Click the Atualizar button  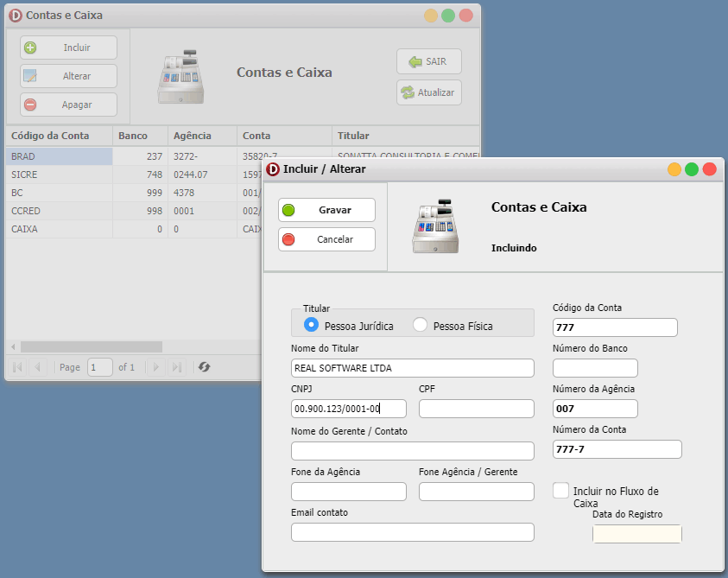[x=428, y=92]
